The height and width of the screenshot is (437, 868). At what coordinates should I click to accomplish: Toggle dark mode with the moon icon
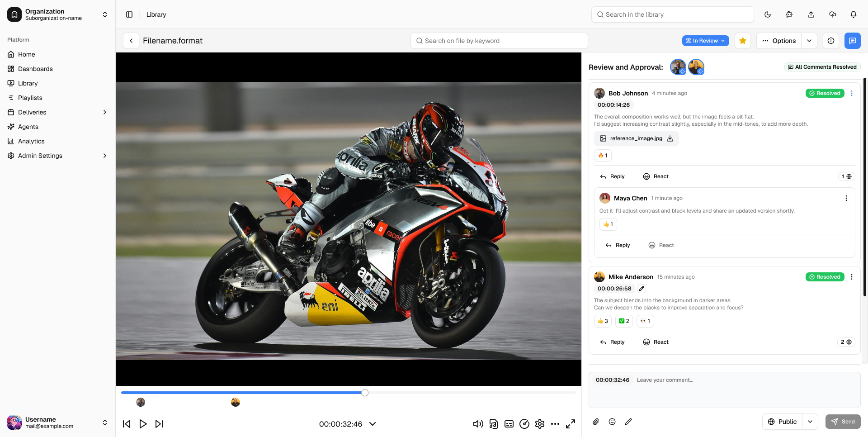coord(767,14)
